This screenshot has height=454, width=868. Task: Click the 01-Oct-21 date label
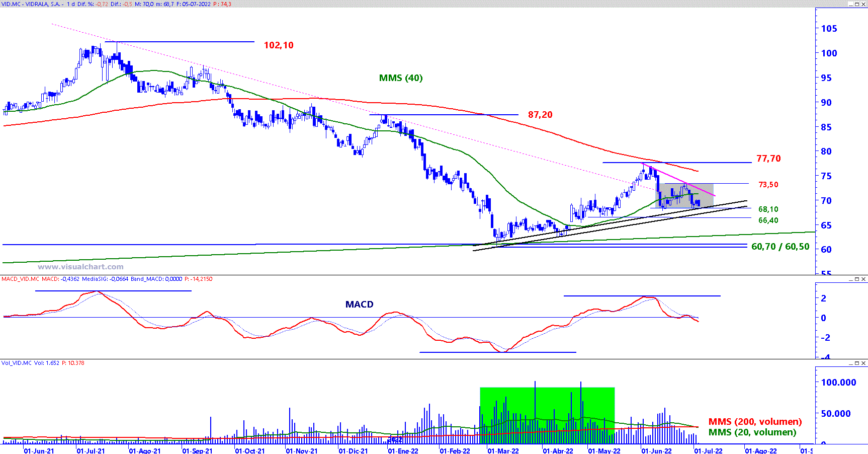coord(250,451)
